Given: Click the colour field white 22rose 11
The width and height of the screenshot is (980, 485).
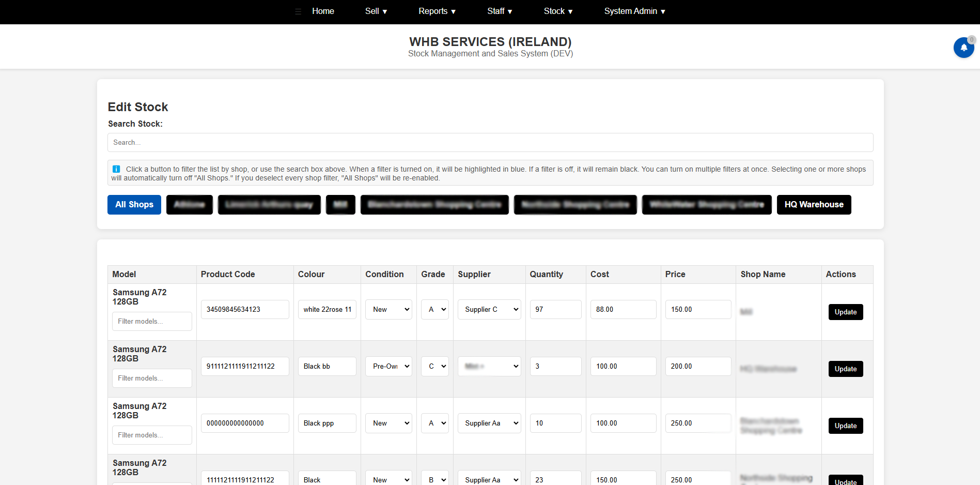Looking at the screenshot, I should coord(327,309).
